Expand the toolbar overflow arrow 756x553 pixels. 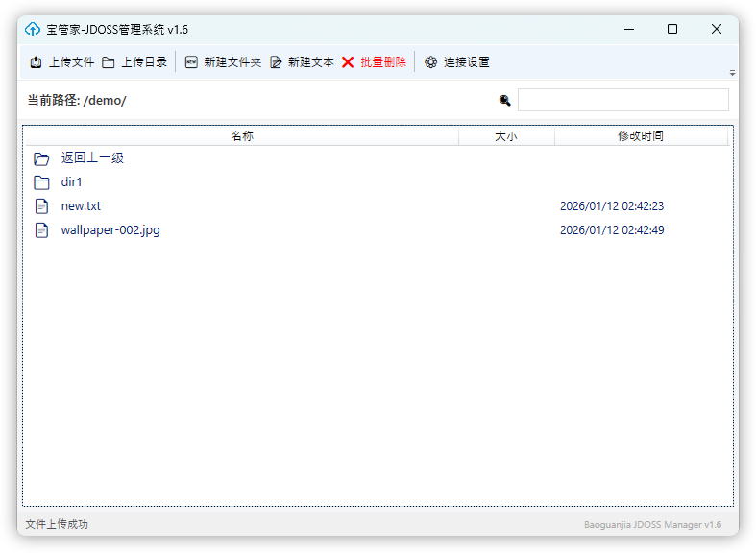(x=732, y=73)
